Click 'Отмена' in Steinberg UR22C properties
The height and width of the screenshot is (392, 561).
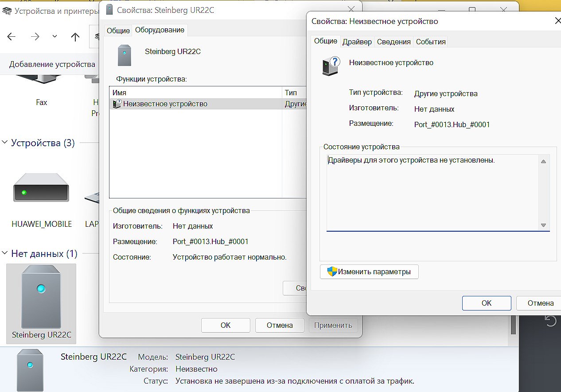tap(280, 325)
